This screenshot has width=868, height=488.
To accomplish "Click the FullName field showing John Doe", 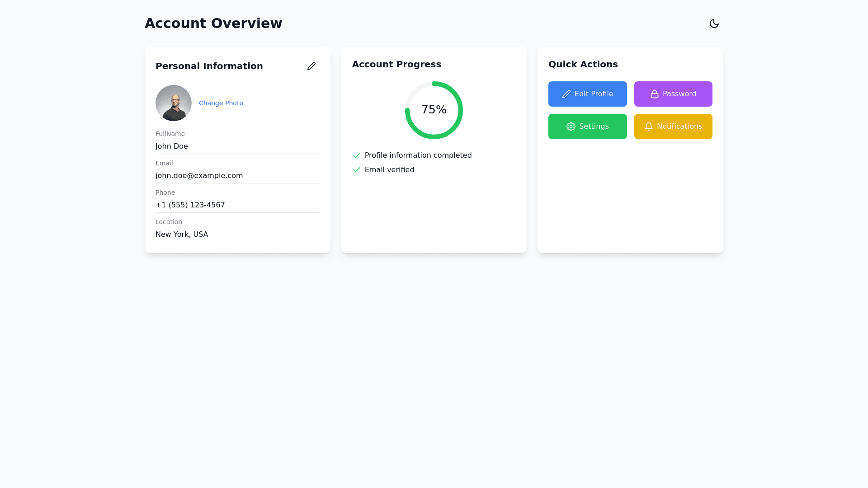I will point(237,146).
